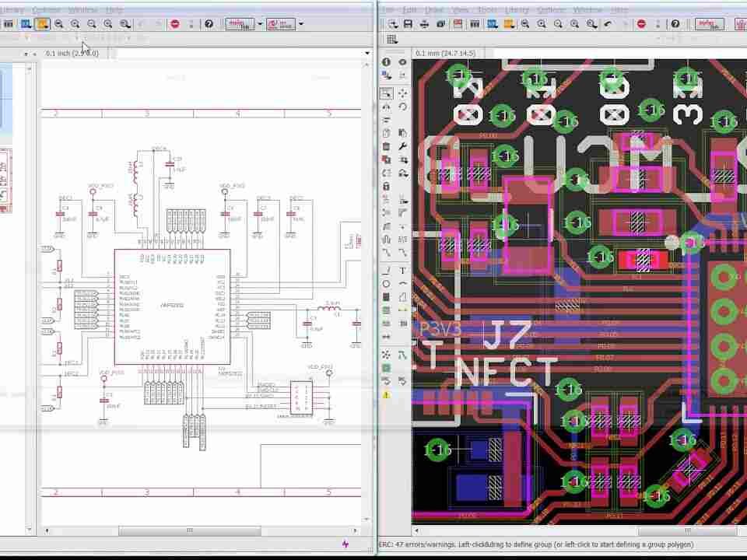This screenshot has height=560, width=747.
Task: Select the Show (eye) tool in board editor
Action: pyautogui.click(x=402, y=62)
